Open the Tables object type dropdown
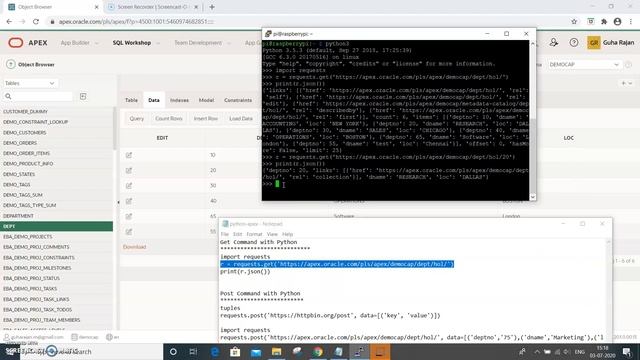This screenshot has width=640, height=360. (30, 83)
